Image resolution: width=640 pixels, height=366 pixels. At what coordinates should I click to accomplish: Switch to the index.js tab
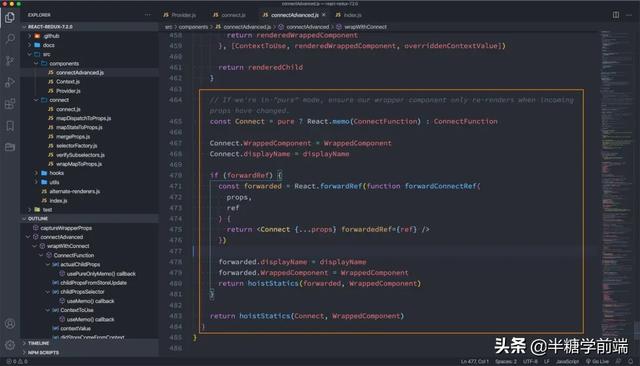tap(349, 15)
